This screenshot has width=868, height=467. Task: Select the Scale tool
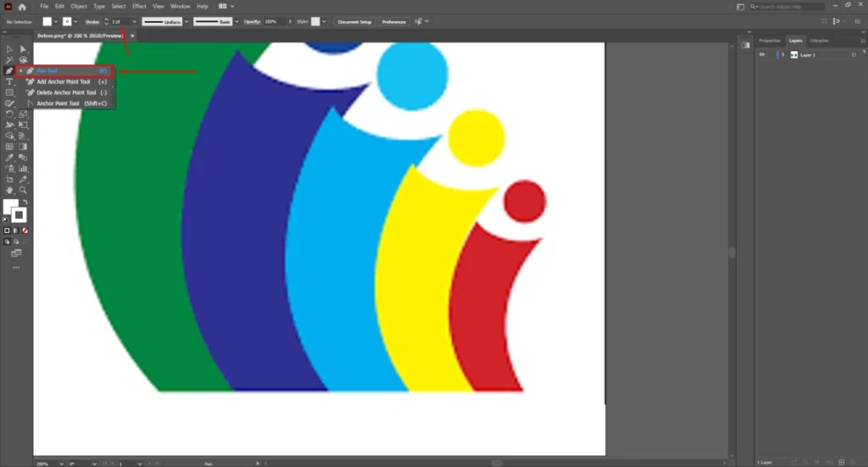23,114
